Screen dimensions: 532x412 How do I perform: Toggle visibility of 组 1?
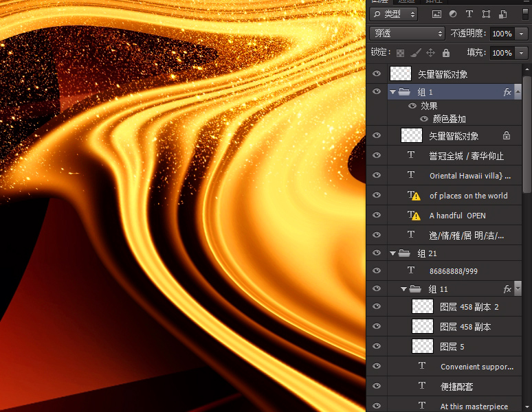tap(377, 91)
